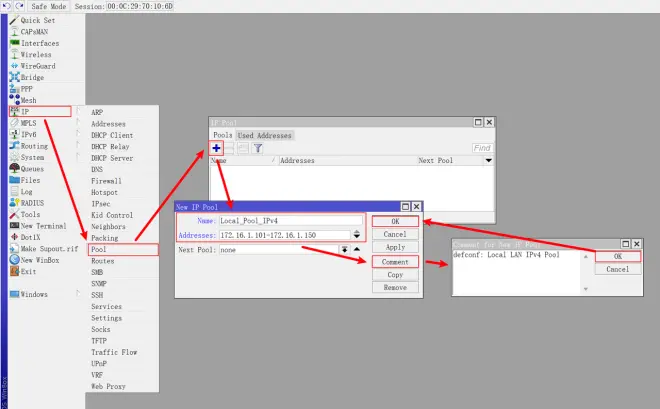The image size is (660, 409).
Task: Open the Log sidebar item
Action: coord(26,191)
